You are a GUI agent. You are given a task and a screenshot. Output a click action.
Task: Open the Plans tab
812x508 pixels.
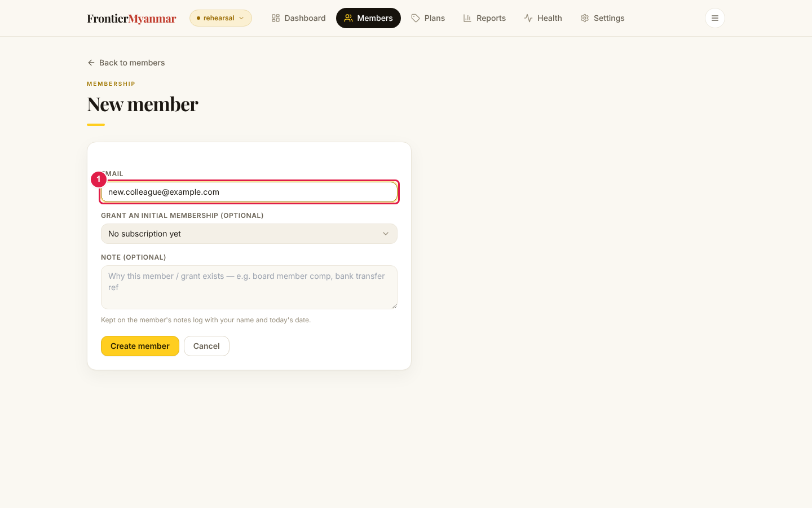[428, 18]
